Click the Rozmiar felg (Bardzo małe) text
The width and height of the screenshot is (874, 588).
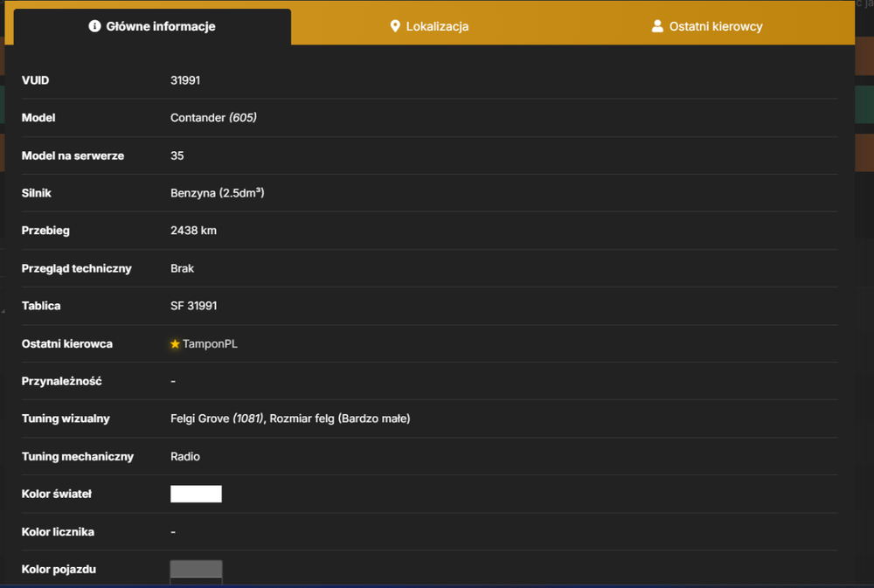tap(340, 419)
